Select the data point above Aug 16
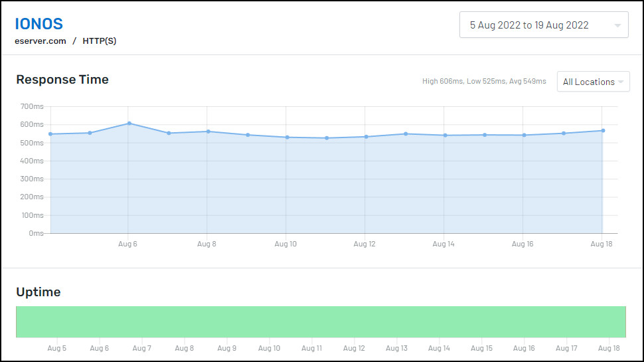This screenshot has height=362, width=644. point(524,136)
